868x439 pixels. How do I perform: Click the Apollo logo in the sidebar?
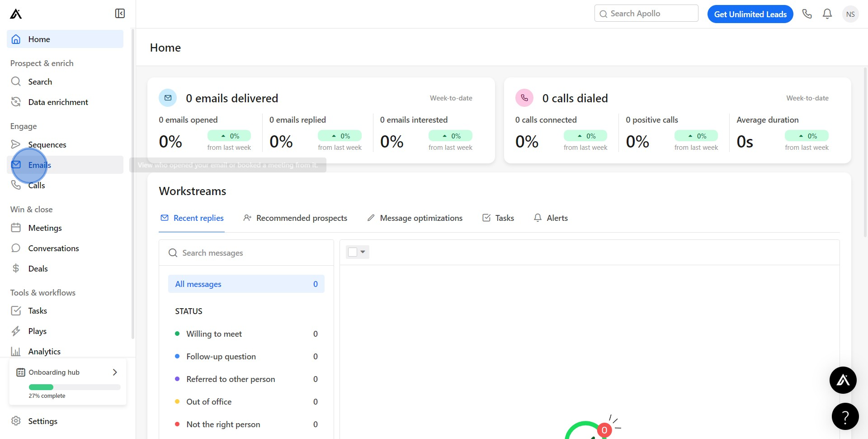click(x=16, y=14)
